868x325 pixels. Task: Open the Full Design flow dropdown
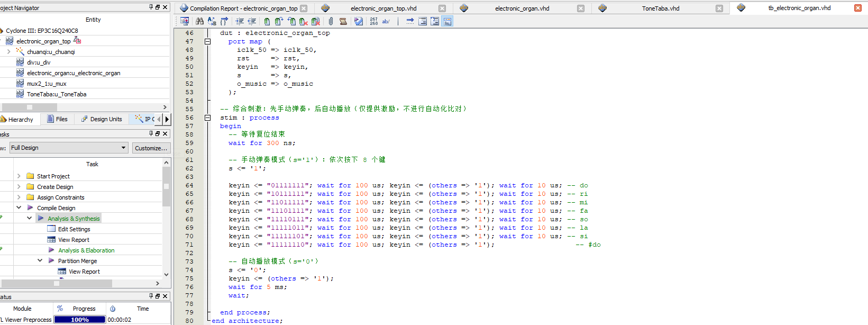(69, 148)
